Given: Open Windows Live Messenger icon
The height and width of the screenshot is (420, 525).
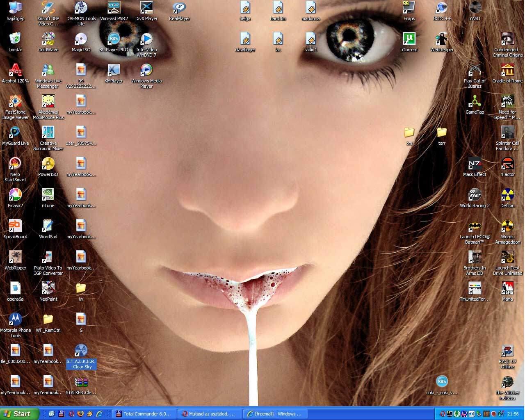Looking at the screenshot, I should click(x=48, y=76).
